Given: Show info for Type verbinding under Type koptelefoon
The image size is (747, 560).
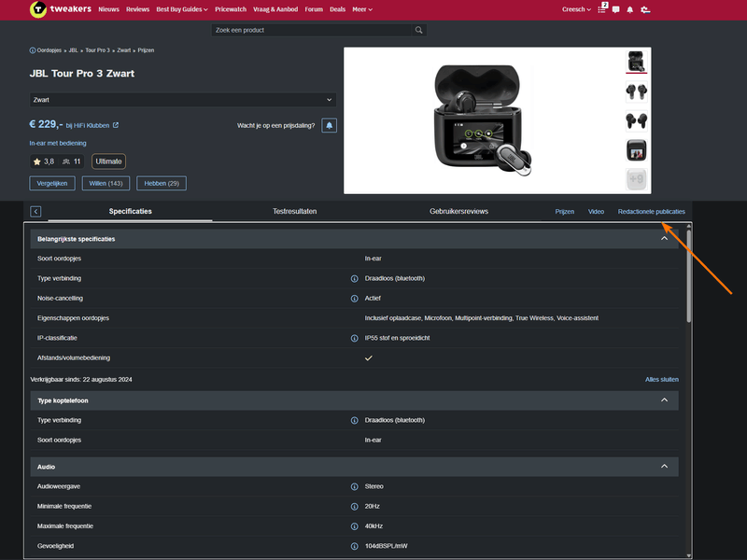Looking at the screenshot, I should coord(355,421).
